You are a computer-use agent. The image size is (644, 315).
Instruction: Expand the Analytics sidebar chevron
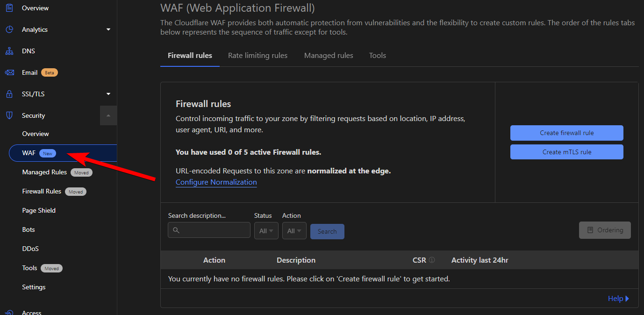(108, 29)
